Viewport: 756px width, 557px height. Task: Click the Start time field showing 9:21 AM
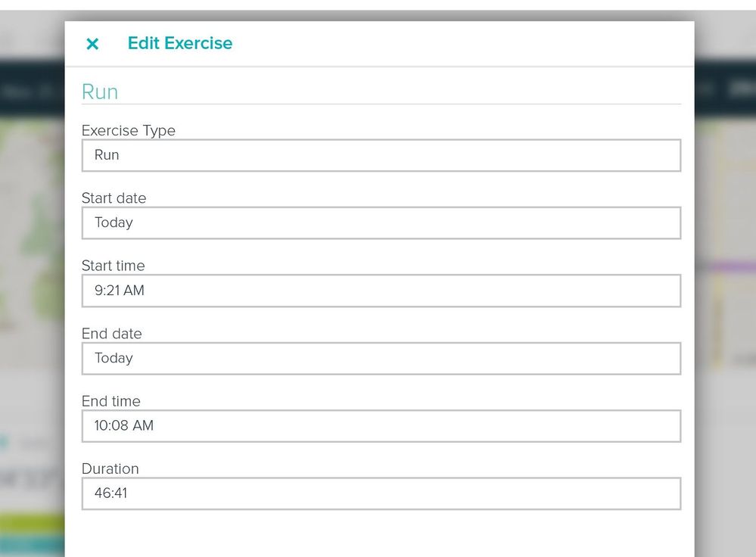pyautogui.click(x=381, y=291)
